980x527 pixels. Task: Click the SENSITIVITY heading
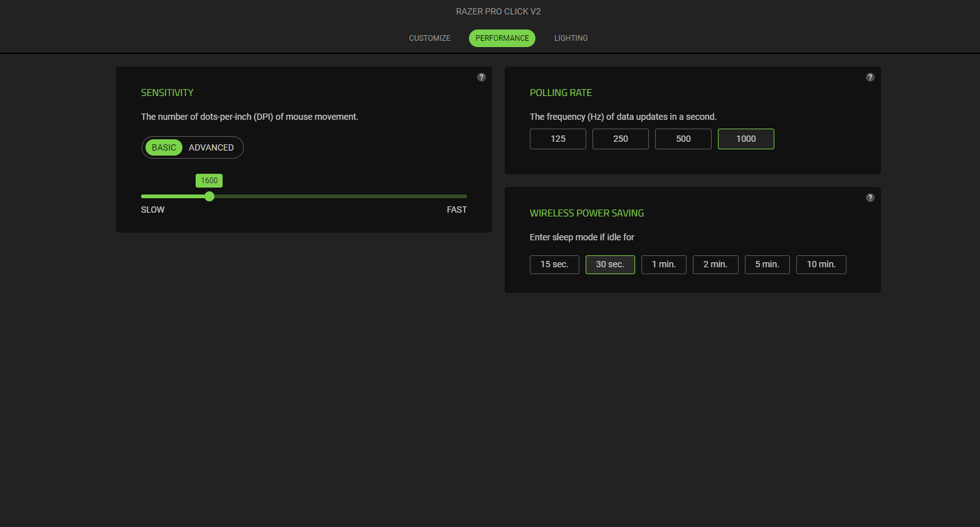click(x=167, y=93)
